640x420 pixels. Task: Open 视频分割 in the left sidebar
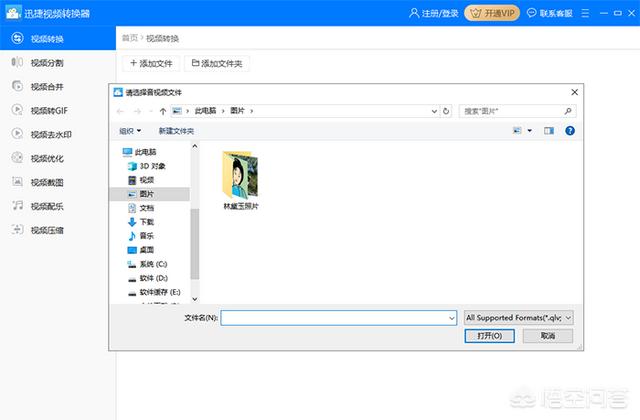pyautogui.click(x=46, y=63)
